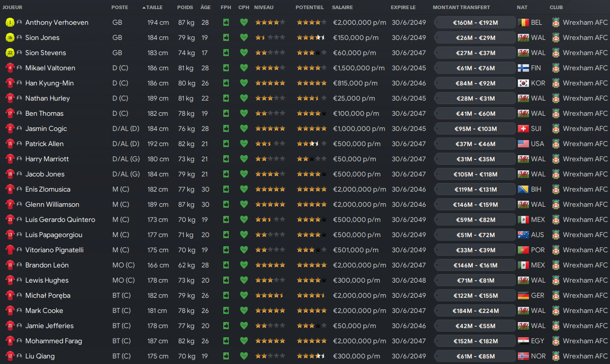
Task: Click the transfer value button €95M - €103M
Action: (x=475, y=129)
